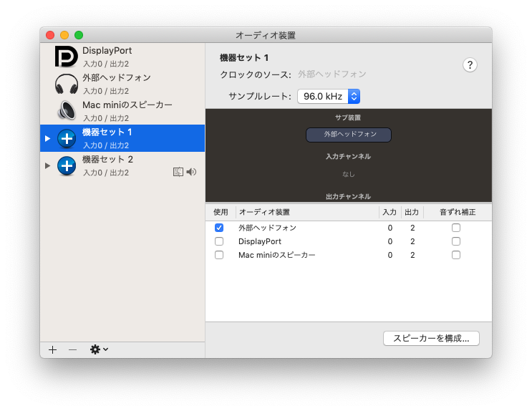The height and width of the screenshot is (411, 532).
Task: Remove device with the minus button
Action: pos(72,349)
